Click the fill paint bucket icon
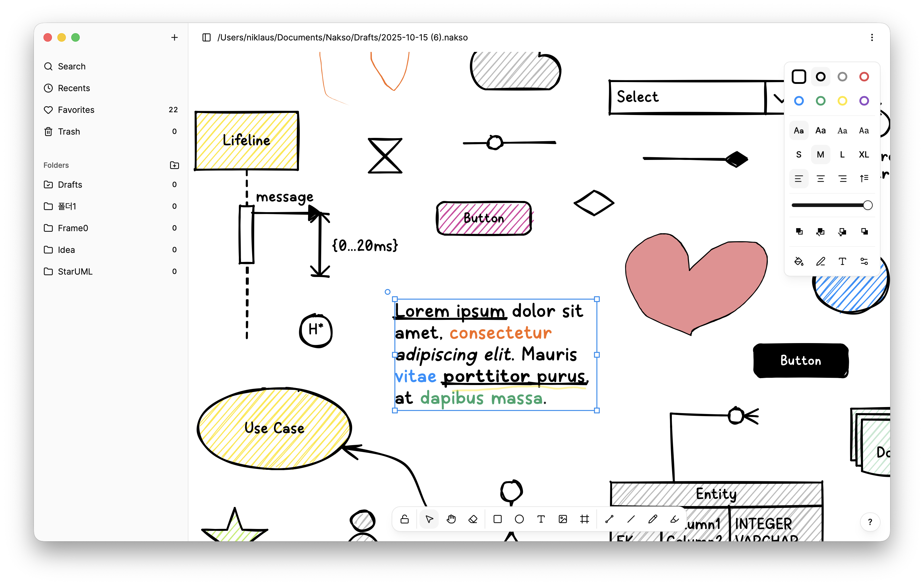The image size is (924, 586). point(798,262)
